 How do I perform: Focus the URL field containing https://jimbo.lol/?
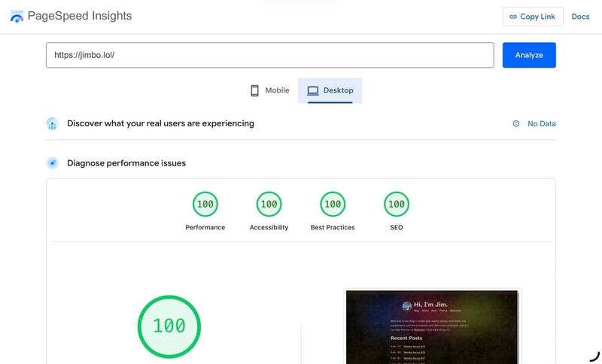[270, 55]
